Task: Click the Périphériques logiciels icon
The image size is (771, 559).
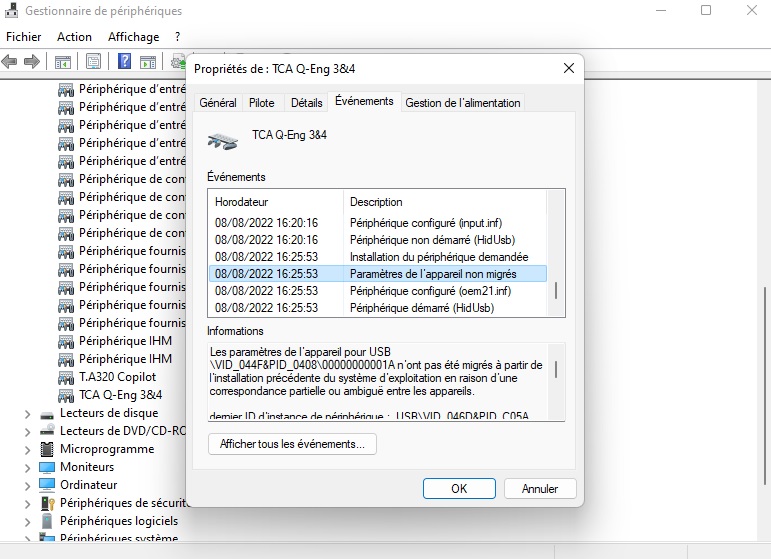Action: (47, 521)
